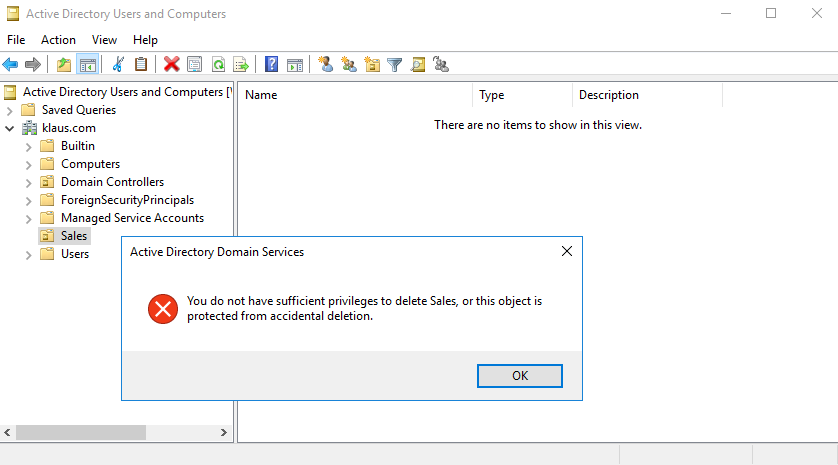Viewport: 838px width, 465px height.
Task: Click the red Delete X toolbar icon
Action: [x=171, y=65]
